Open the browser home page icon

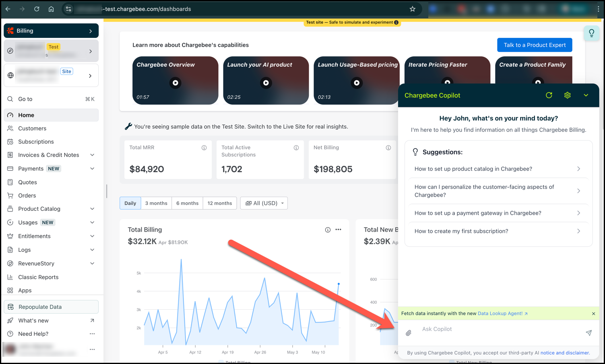[51, 9]
